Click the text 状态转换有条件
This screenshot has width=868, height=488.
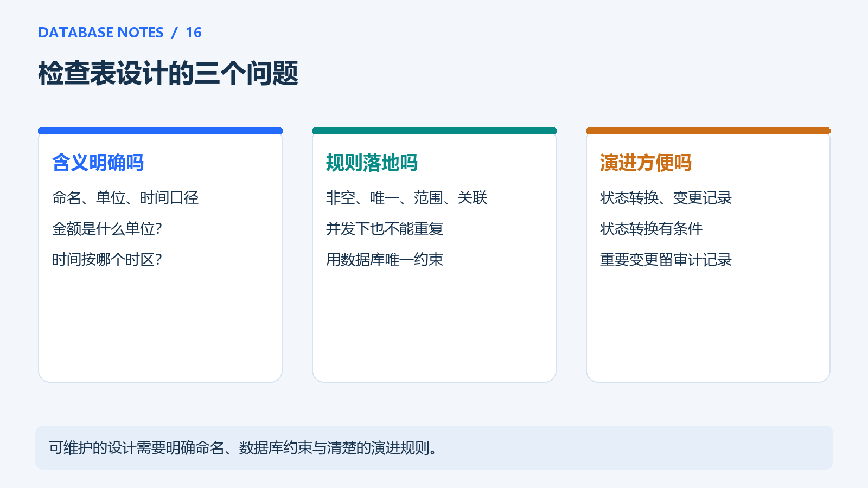(x=652, y=229)
